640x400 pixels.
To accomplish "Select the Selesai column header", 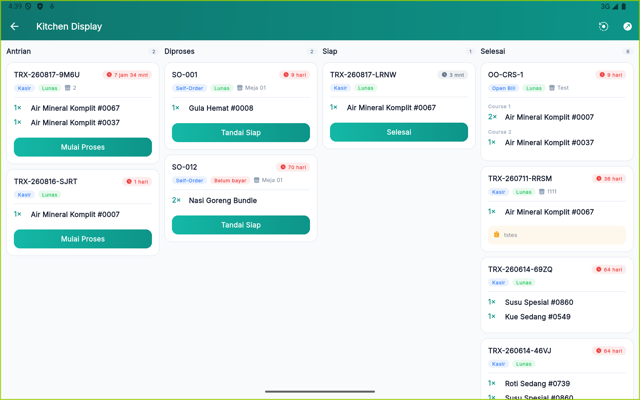I will coord(493,51).
